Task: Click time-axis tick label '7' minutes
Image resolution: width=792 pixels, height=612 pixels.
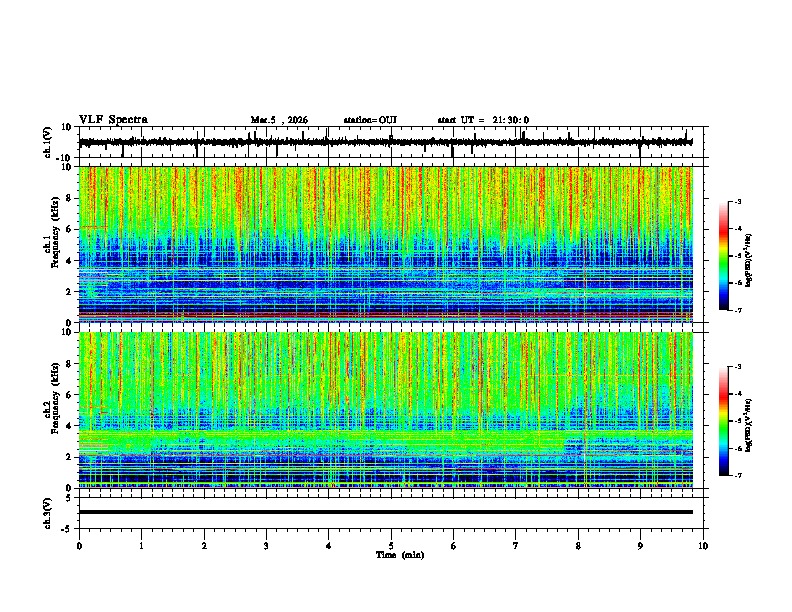Action: point(516,546)
